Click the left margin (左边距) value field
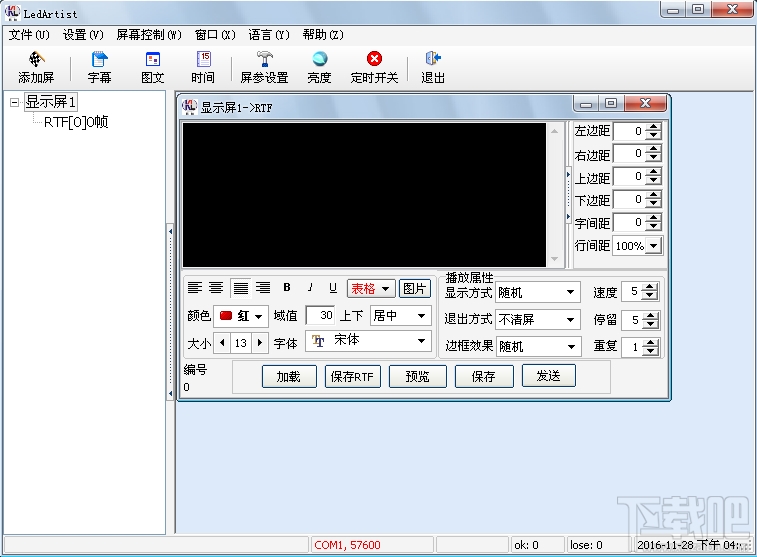The width and height of the screenshot is (757, 557). click(x=629, y=131)
